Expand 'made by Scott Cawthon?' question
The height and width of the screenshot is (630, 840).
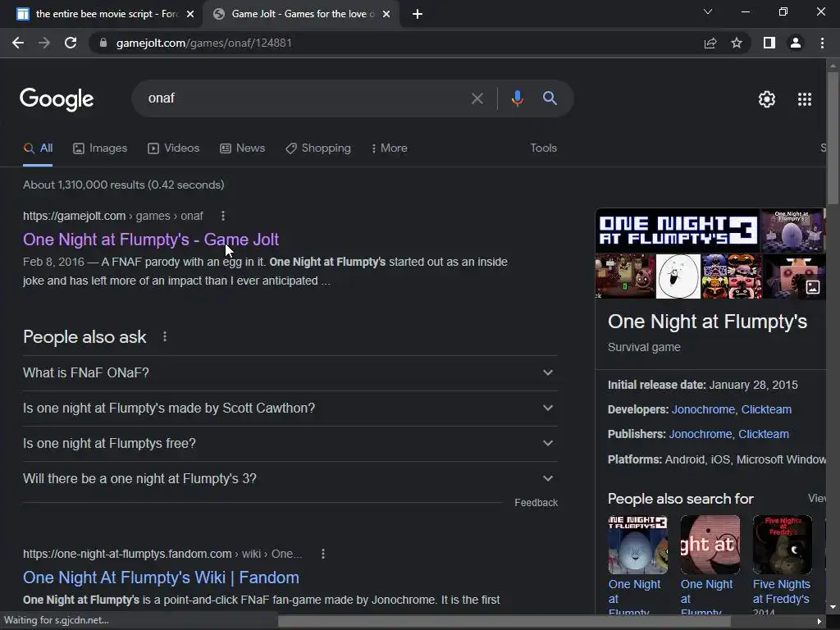click(x=290, y=409)
